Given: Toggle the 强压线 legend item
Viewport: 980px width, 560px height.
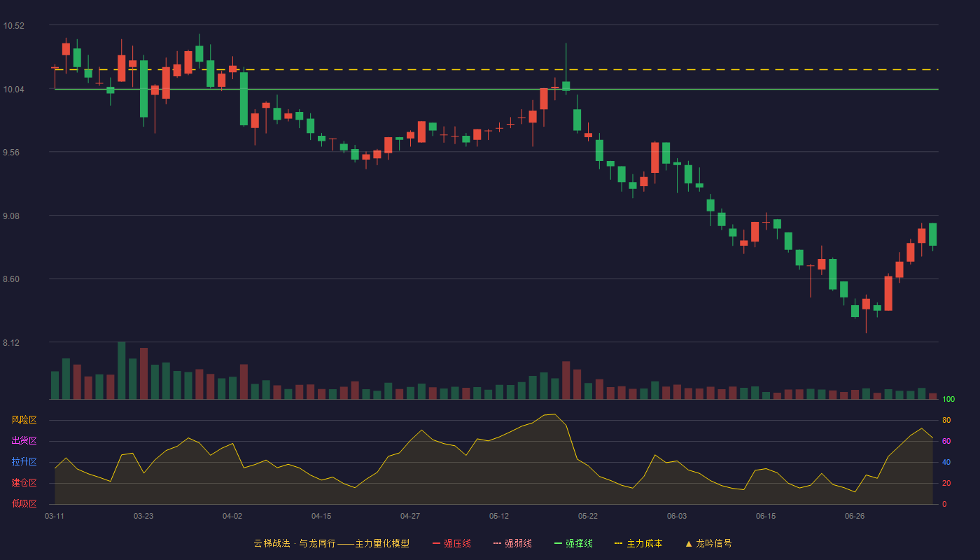Looking at the screenshot, I should [x=451, y=543].
